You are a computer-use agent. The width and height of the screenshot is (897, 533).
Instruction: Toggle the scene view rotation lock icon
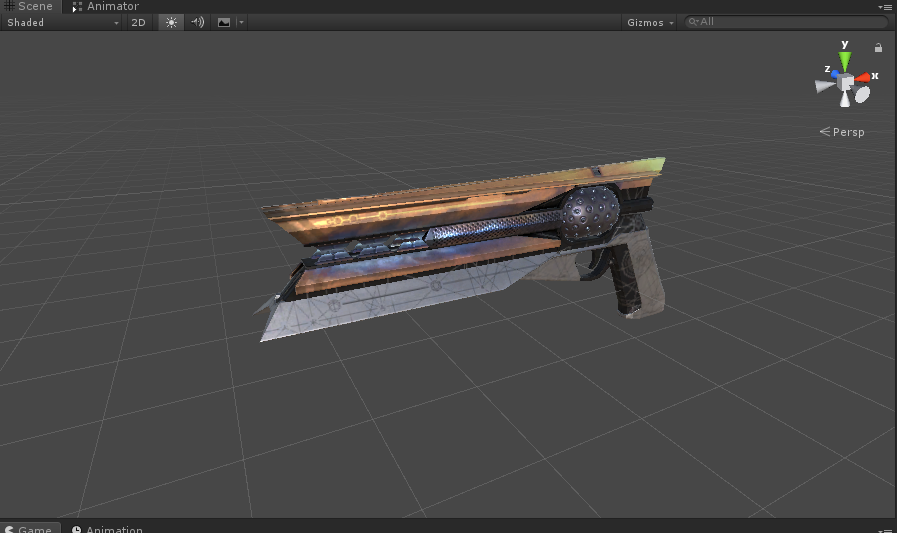(x=878, y=47)
